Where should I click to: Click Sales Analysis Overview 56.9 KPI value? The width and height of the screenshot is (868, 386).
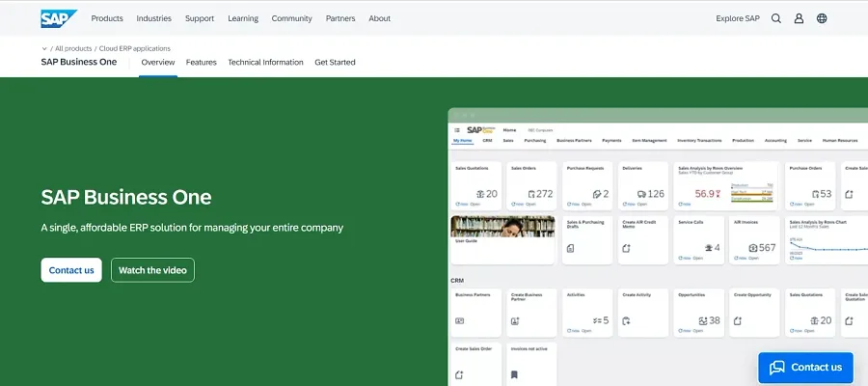705,194
